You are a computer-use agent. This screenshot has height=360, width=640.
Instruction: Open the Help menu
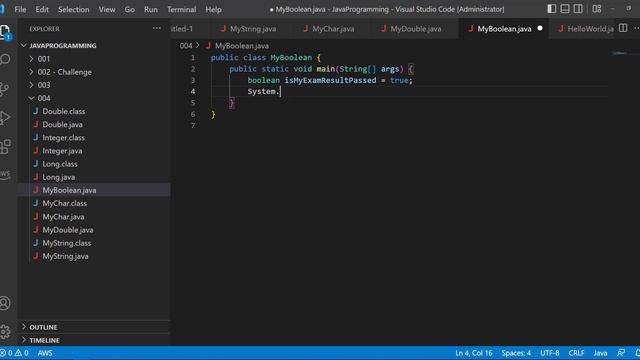(213, 9)
